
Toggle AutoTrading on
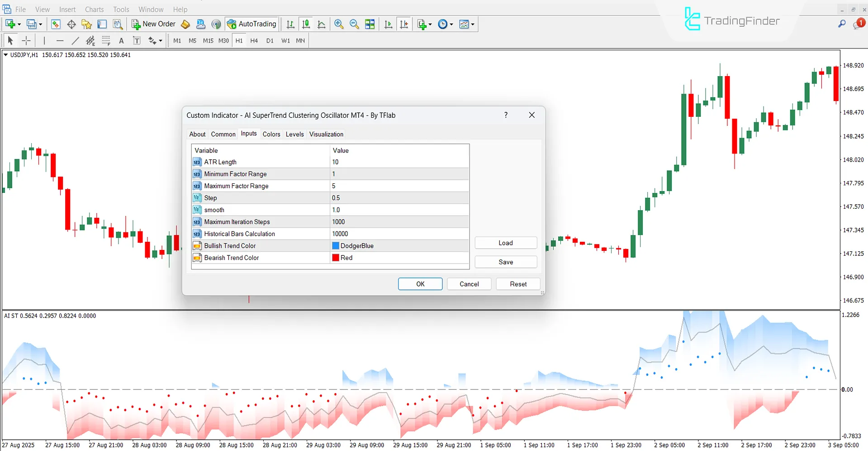251,24
